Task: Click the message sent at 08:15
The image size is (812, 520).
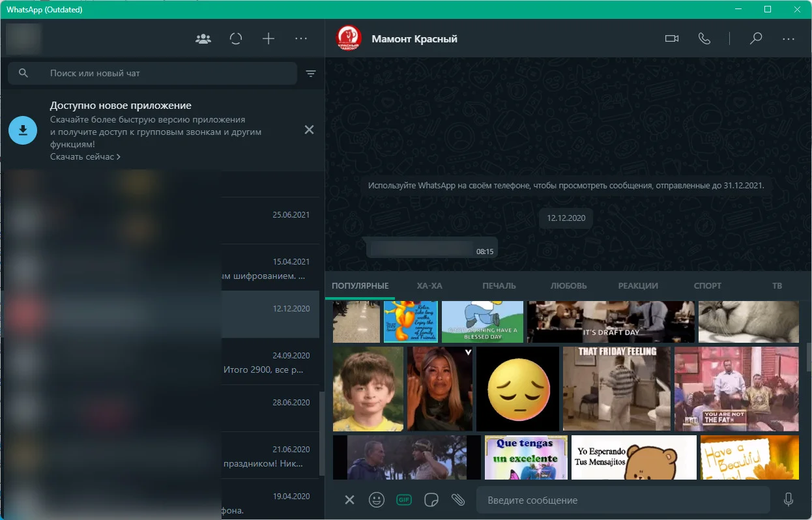Action: tap(431, 248)
